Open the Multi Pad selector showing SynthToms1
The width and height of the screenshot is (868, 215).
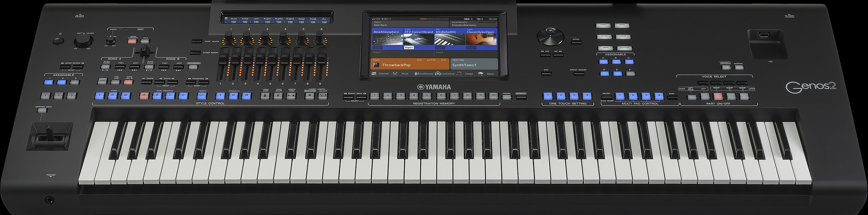[x=473, y=64]
